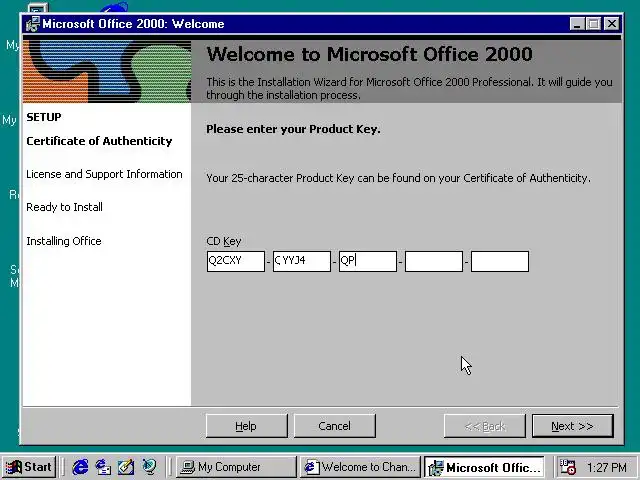This screenshot has width=640, height=480.
Task: Close the Office 2000 setup window
Action: 612,24
